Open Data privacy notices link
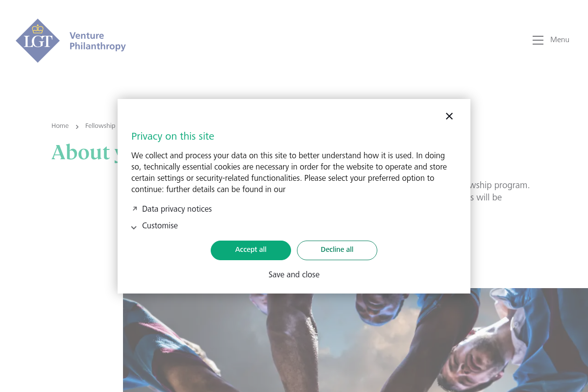Screen dimensions: 588x392 (x=177, y=209)
